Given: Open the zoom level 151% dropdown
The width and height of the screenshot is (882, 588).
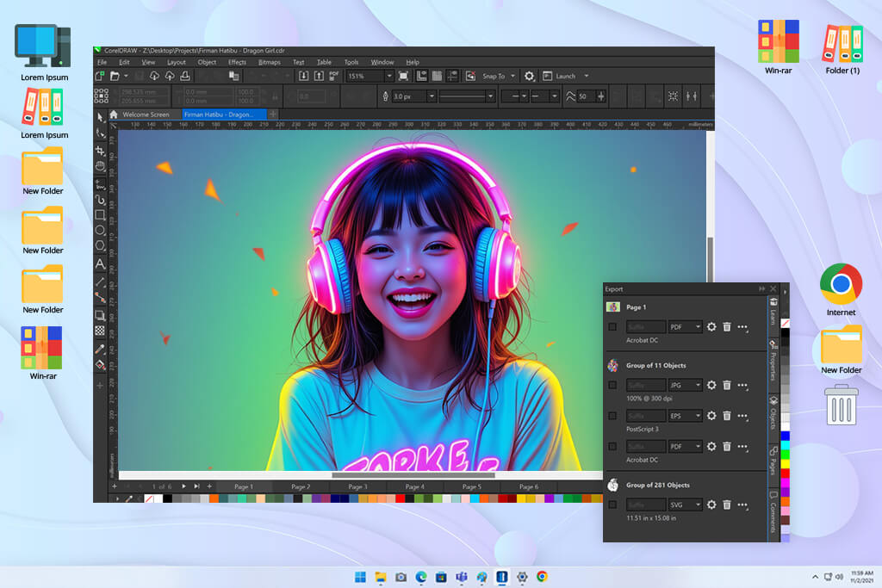Looking at the screenshot, I should click(388, 76).
